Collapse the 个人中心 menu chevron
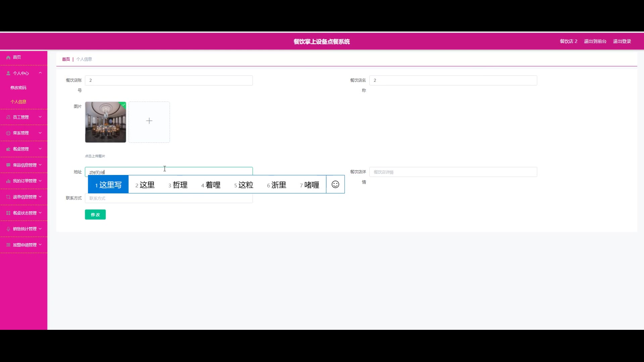Image resolution: width=644 pixels, height=362 pixels. [40, 73]
